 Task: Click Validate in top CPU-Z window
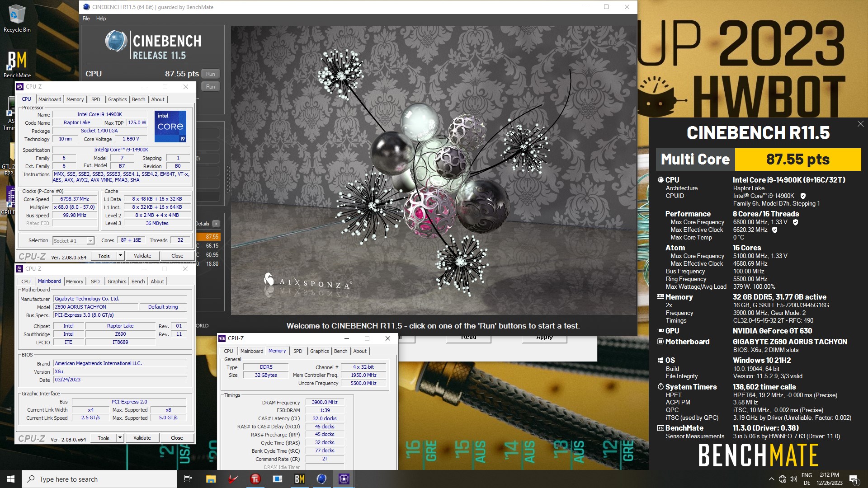[142, 256]
